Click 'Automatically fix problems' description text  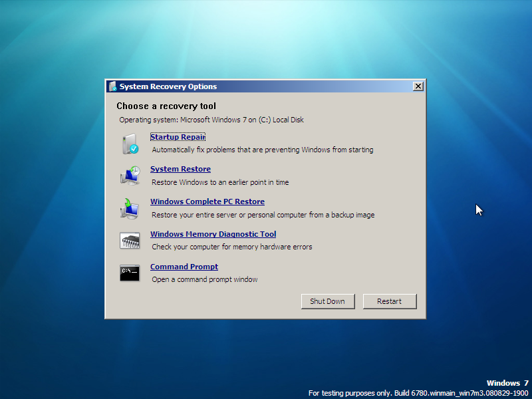[263, 150]
